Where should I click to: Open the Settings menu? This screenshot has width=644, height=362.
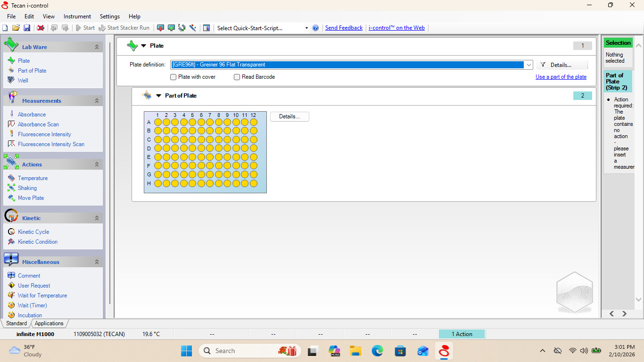110,16
